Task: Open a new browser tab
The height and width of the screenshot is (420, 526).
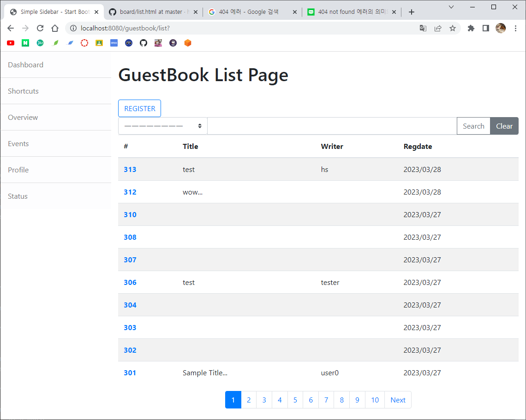Action: [x=412, y=12]
